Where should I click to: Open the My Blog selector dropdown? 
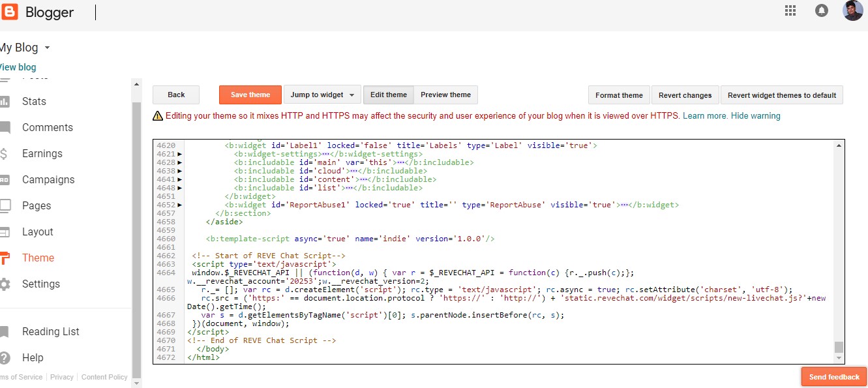25,48
